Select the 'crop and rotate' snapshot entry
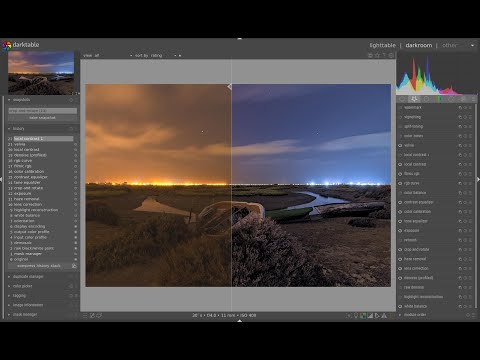Image resolution: width=480 pixels, height=360 pixels. [x=42, y=111]
